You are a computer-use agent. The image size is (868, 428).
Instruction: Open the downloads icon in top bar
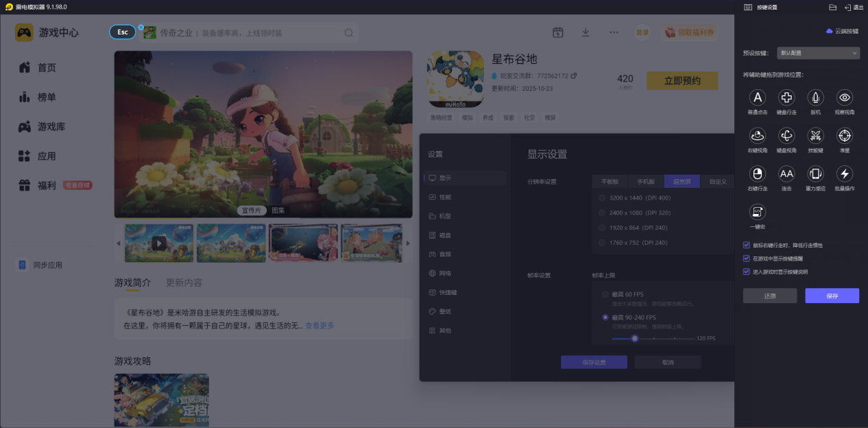pyautogui.click(x=586, y=33)
